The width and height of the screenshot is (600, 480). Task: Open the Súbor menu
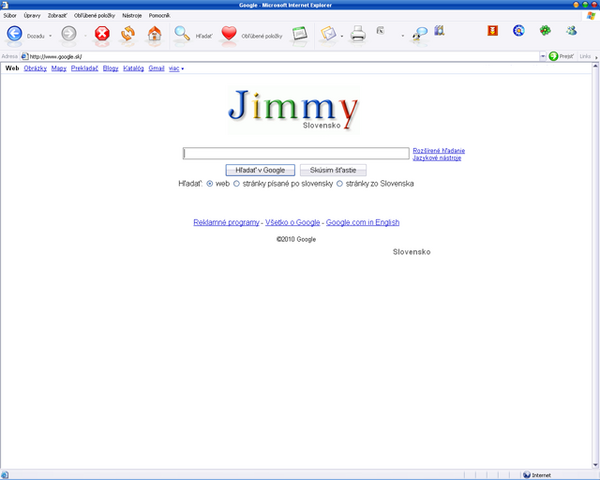coord(10,16)
